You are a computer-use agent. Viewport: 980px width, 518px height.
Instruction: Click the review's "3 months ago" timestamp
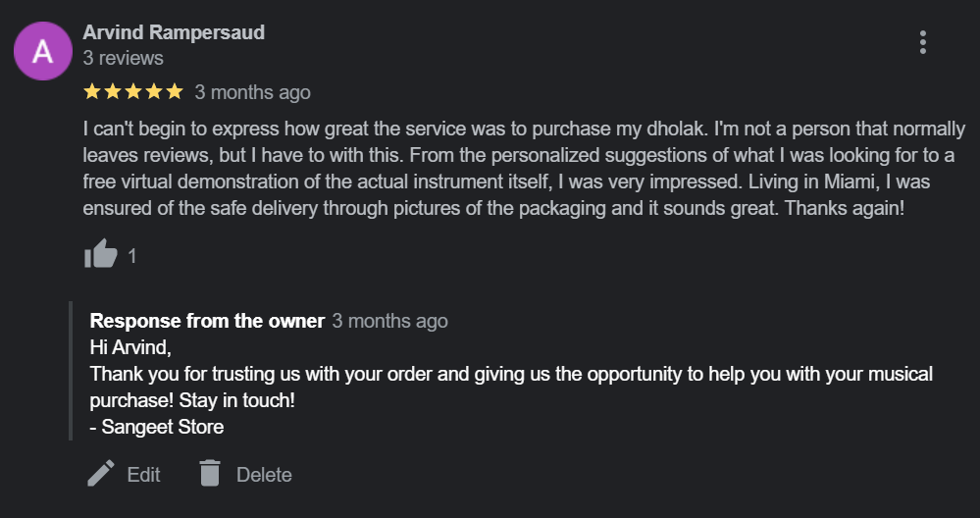(252, 92)
